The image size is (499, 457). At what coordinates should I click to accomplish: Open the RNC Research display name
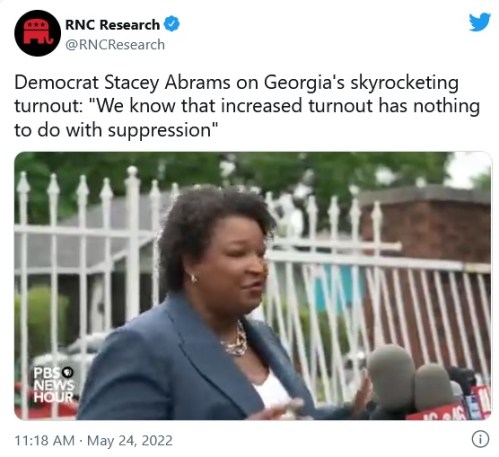tap(112, 25)
